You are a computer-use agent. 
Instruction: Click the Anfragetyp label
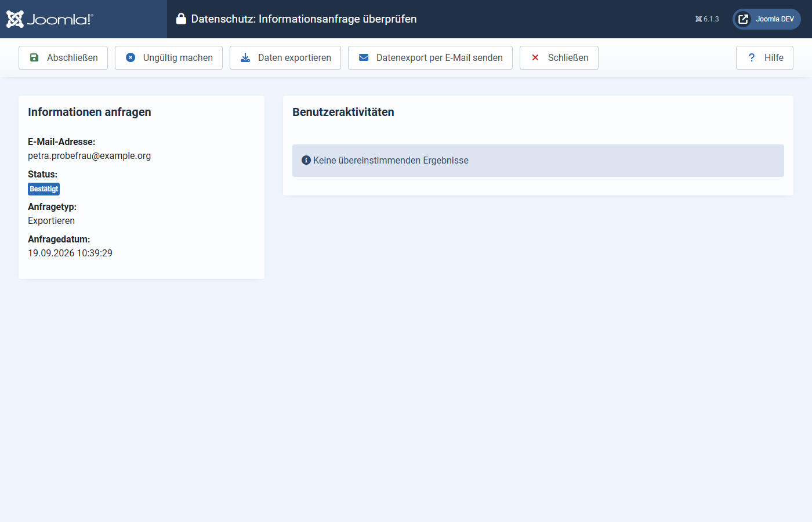pyautogui.click(x=52, y=206)
